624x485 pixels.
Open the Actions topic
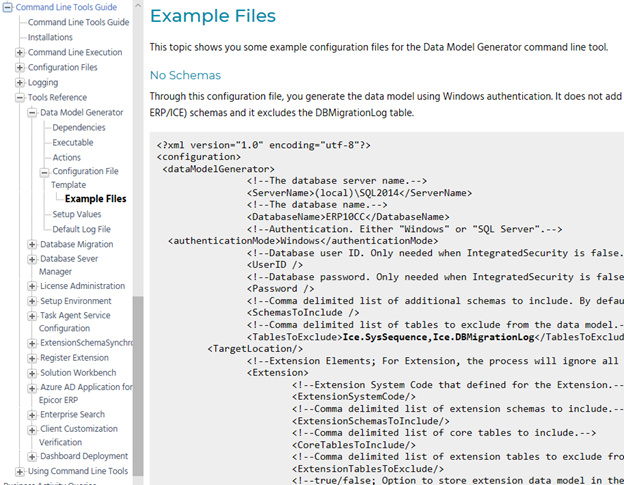point(66,158)
